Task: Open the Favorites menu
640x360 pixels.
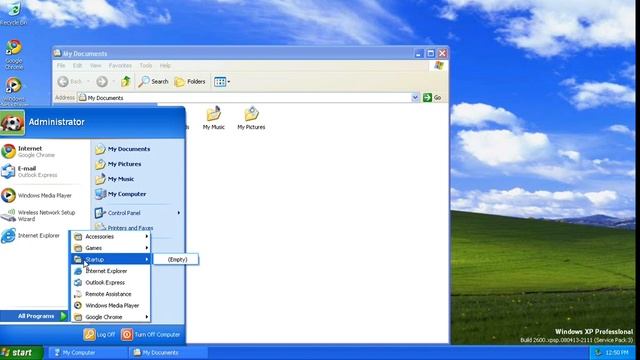Action: (120, 66)
